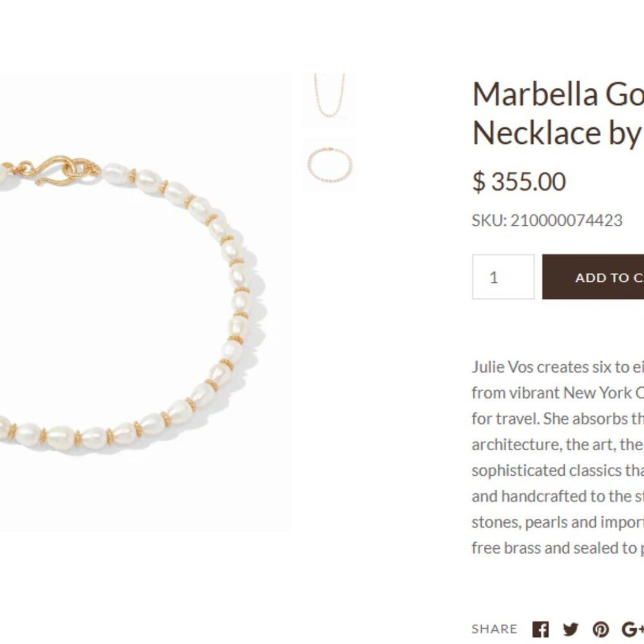The height and width of the screenshot is (644, 644).
Task: Add the necklace to cart
Action: pyautogui.click(x=593, y=277)
